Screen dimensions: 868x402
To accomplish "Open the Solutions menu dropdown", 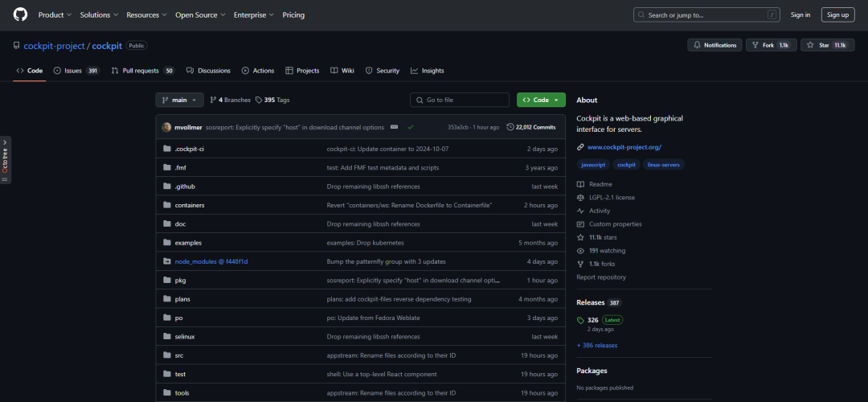I will coord(99,15).
